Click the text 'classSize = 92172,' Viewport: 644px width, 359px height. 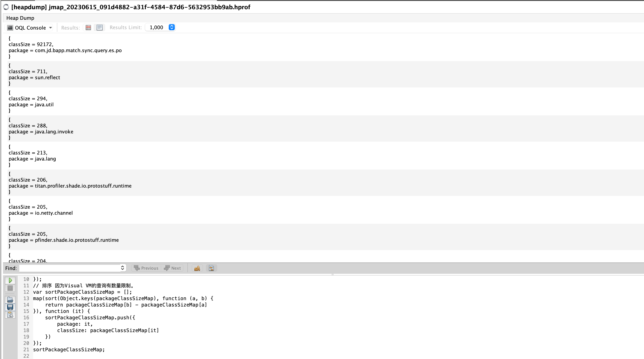click(x=31, y=44)
